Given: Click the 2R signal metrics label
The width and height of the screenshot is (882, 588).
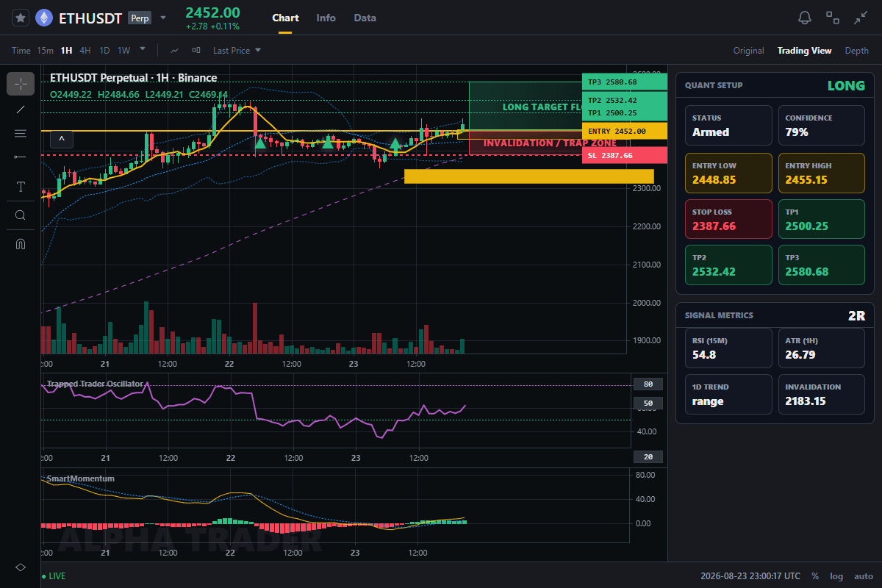Looking at the screenshot, I should [856, 316].
